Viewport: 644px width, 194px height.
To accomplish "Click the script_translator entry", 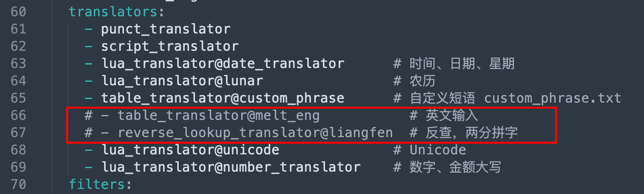I will tap(170, 46).
